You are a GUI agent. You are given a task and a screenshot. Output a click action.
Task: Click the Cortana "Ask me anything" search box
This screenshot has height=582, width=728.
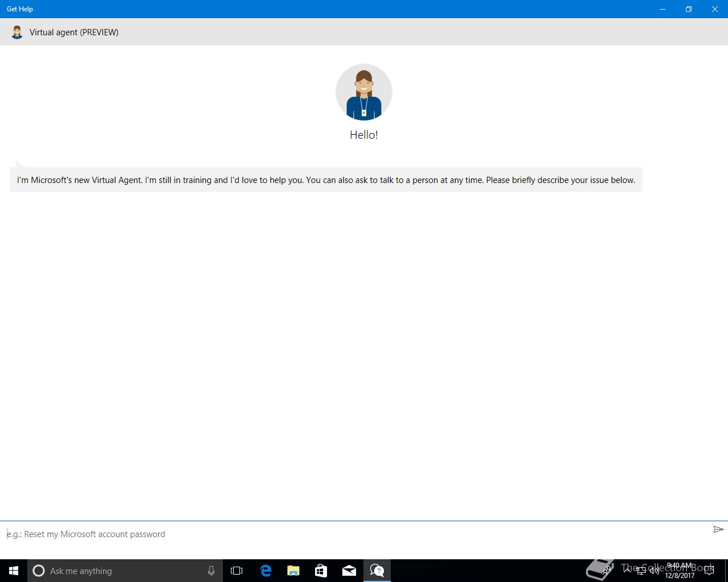[x=124, y=571]
